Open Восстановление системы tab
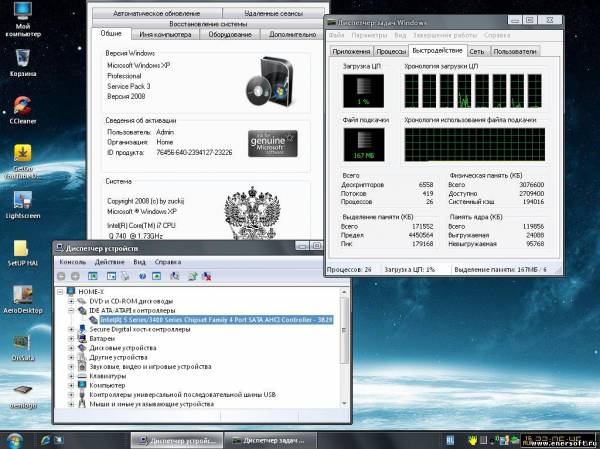The width and height of the screenshot is (600, 449). point(208,24)
